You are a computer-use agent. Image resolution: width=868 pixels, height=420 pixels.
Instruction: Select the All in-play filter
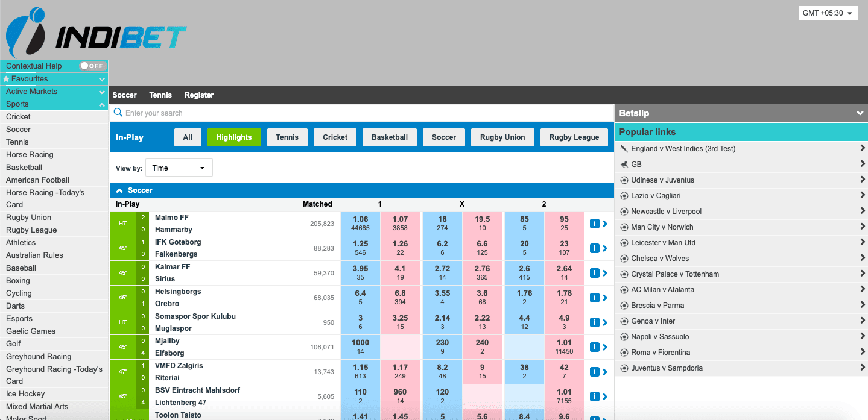point(188,137)
